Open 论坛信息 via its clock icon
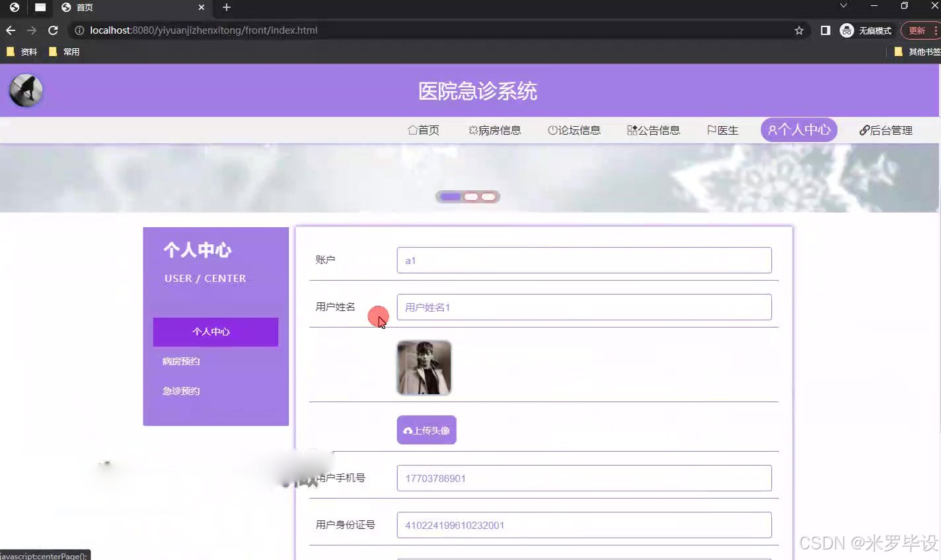 pos(553,129)
